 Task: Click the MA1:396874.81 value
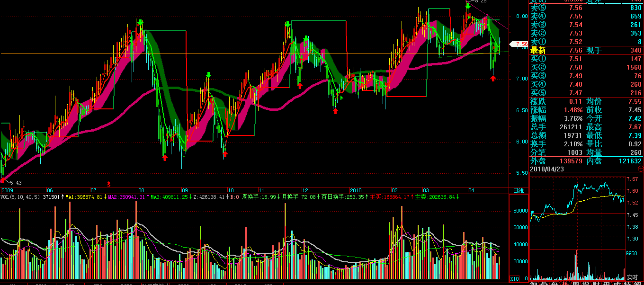84,197
